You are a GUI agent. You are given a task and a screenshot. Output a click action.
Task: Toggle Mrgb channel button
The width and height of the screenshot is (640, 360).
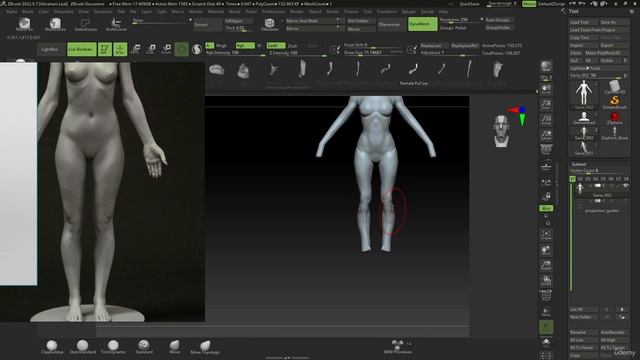click(x=221, y=45)
